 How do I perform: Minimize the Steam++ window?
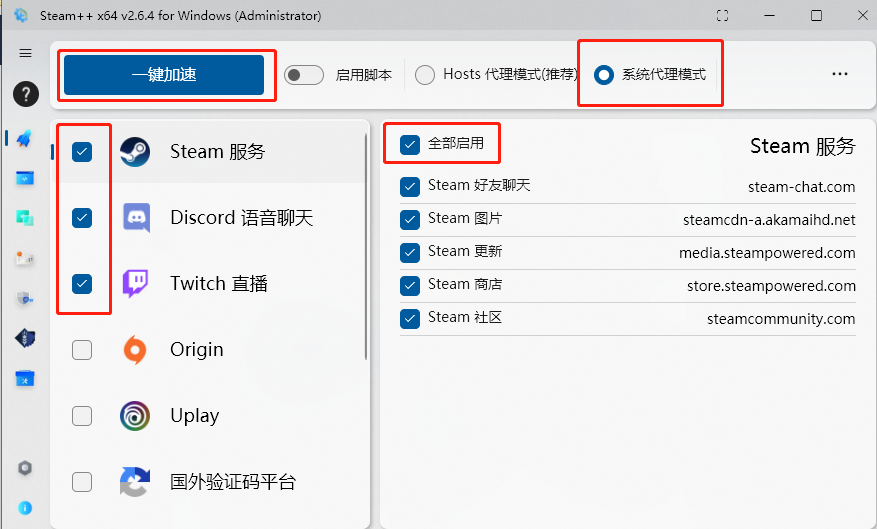click(770, 16)
